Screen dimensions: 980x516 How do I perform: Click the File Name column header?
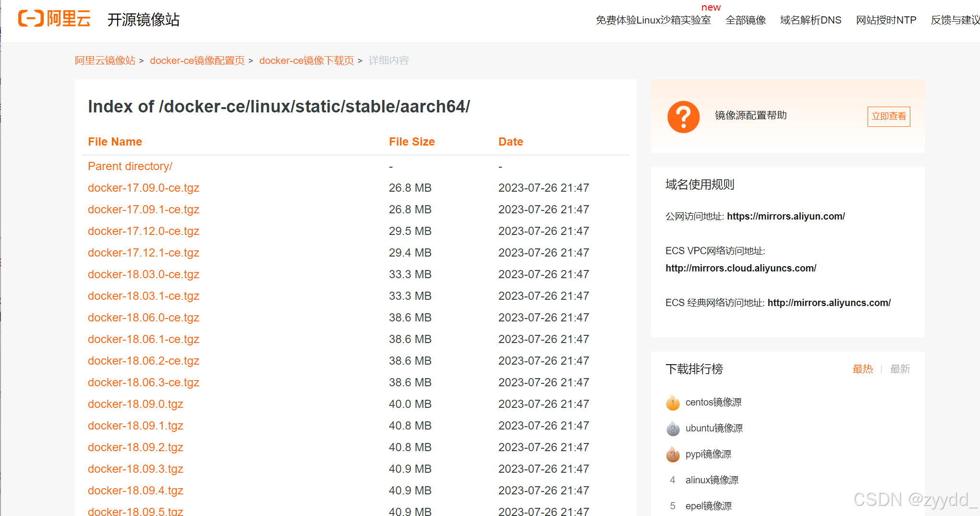pos(115,142)
